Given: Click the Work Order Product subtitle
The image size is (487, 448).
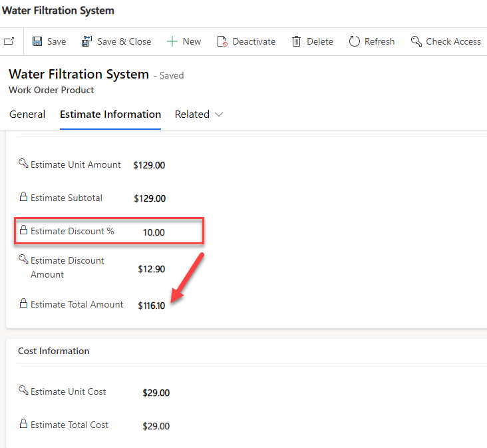Looking at the screenshot, I should 51,90.
